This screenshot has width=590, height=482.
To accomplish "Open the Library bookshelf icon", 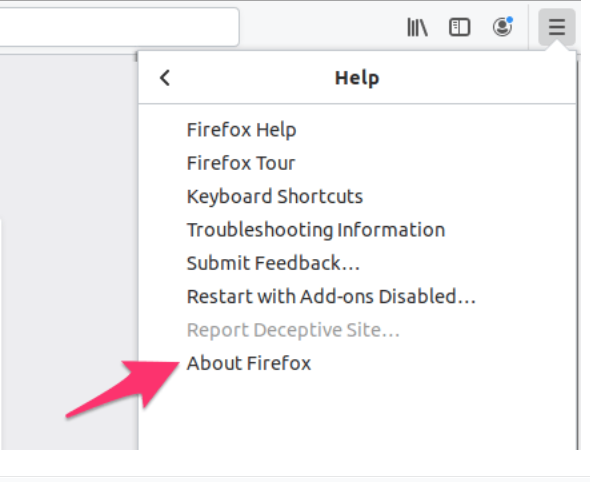I will coord(418,27).
